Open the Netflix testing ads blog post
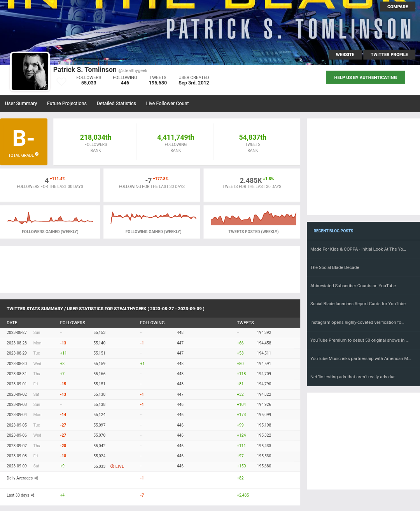This screenshot has width=420, height=511. [354, 377]
